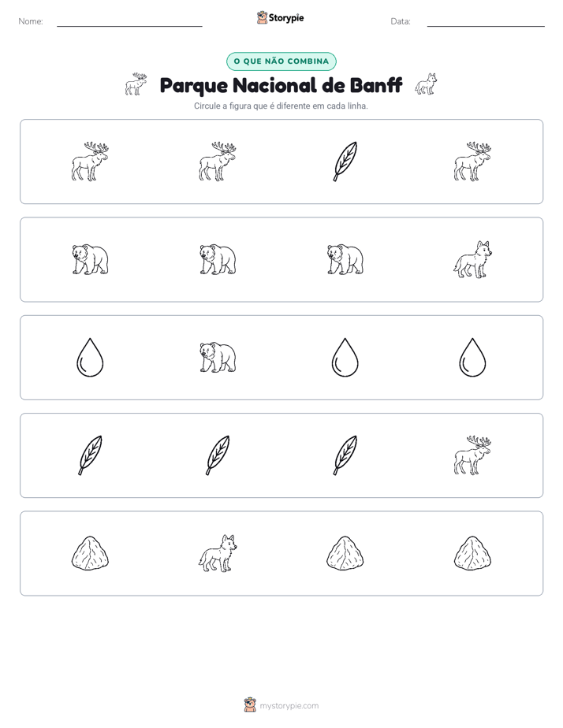Click the wolf picture in the second row
Screen dimensions: 563x728
(472, 259)
